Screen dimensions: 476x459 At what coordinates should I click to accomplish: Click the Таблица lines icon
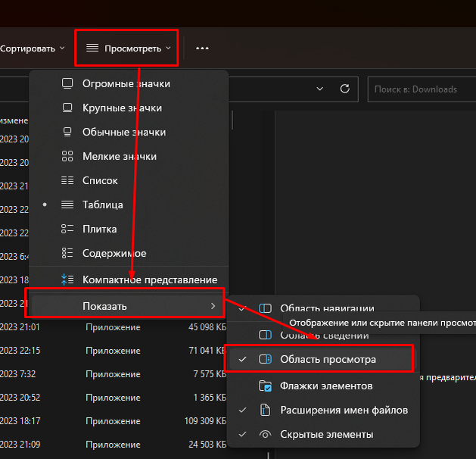(x=67, y=205)
